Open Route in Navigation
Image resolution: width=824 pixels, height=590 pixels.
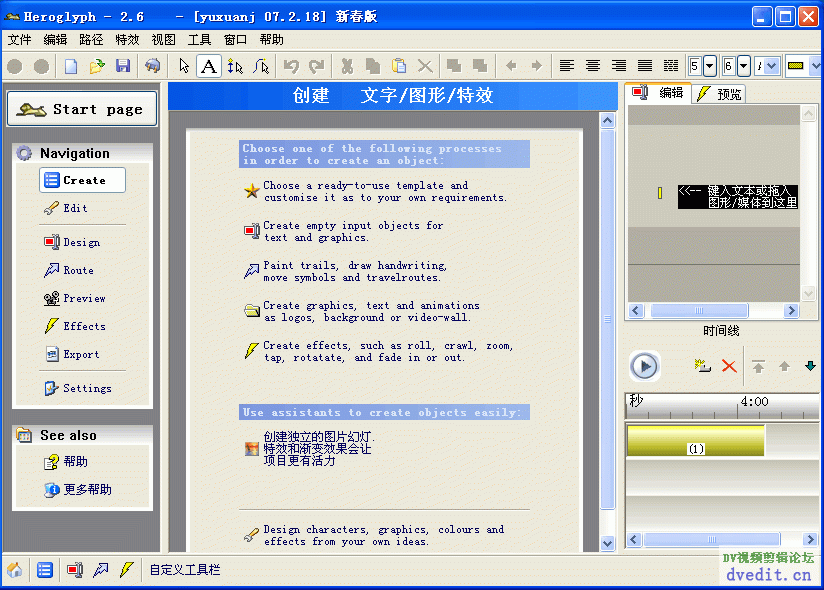69,270
